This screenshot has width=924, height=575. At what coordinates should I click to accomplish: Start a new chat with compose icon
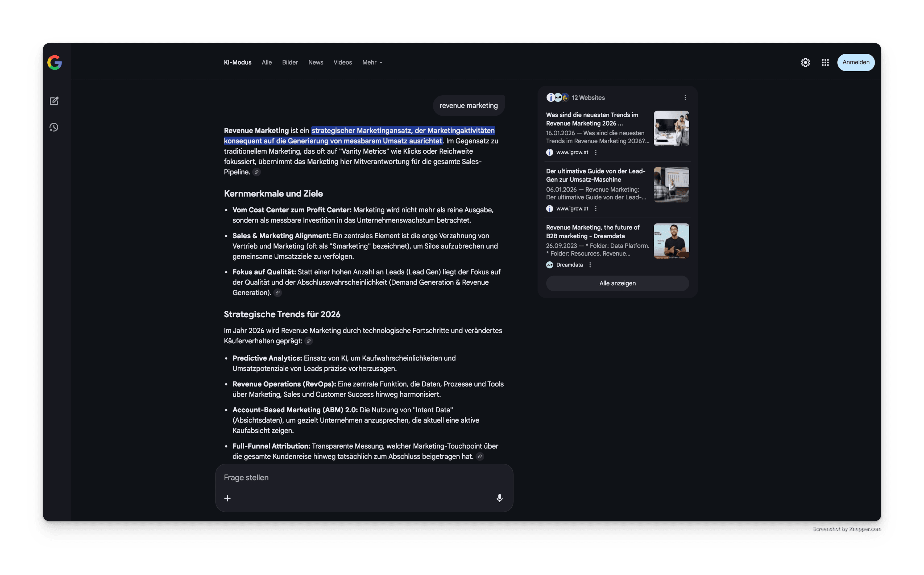click(x=54, y=101)
